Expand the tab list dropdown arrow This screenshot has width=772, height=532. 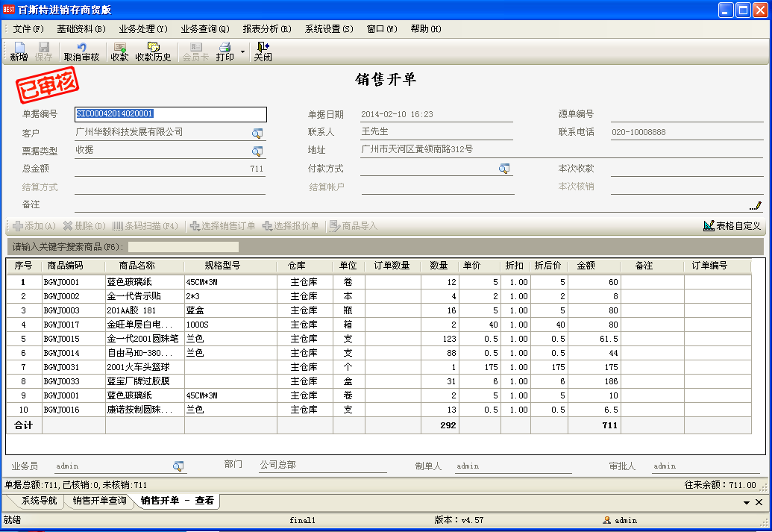point(747,503)
